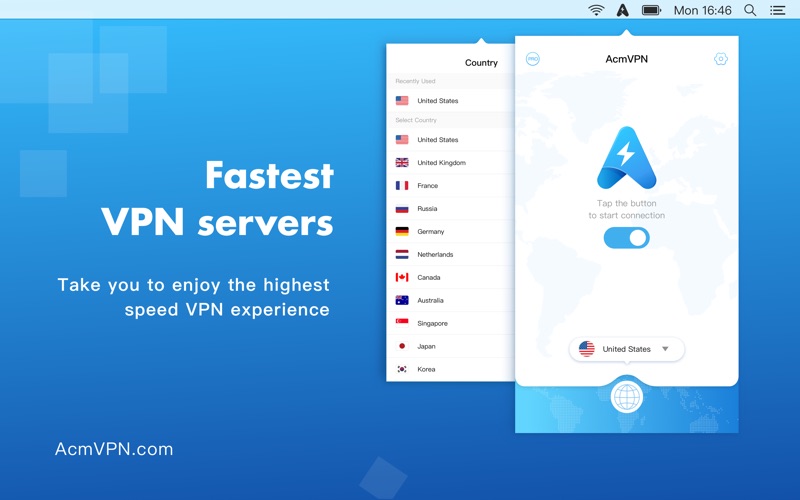The height and width of the screenshot is (500, 800).
Task: Toggle the VPN connection switch
Action: [627, 238]
